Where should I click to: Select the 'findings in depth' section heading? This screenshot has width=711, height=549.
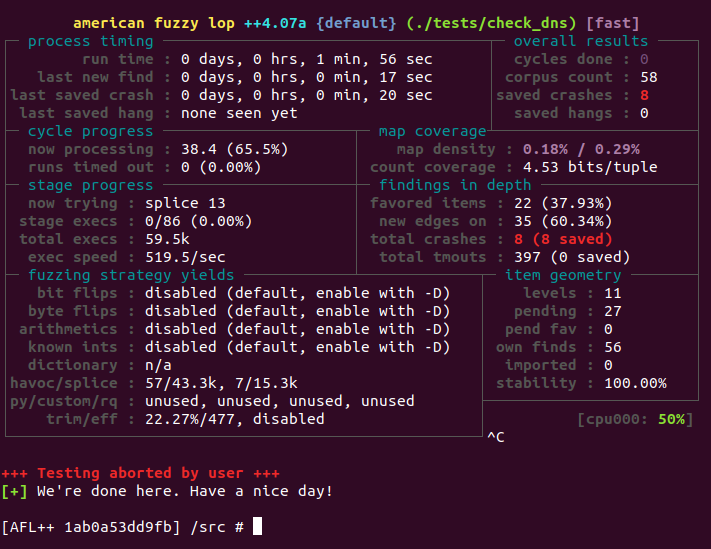[x=455, y=185]
